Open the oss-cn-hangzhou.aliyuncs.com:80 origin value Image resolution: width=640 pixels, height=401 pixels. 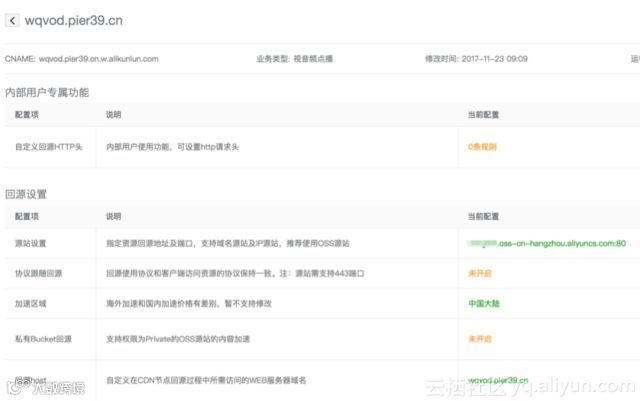click(547, 243)
